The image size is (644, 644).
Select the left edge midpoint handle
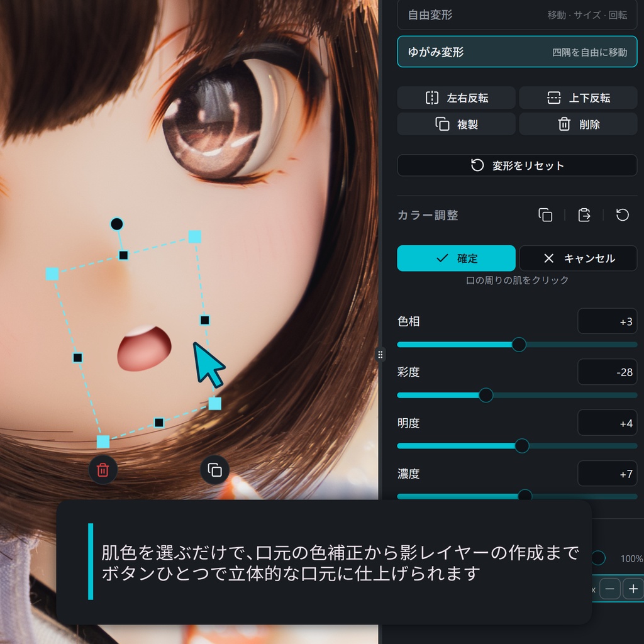(x=77, y=358)
